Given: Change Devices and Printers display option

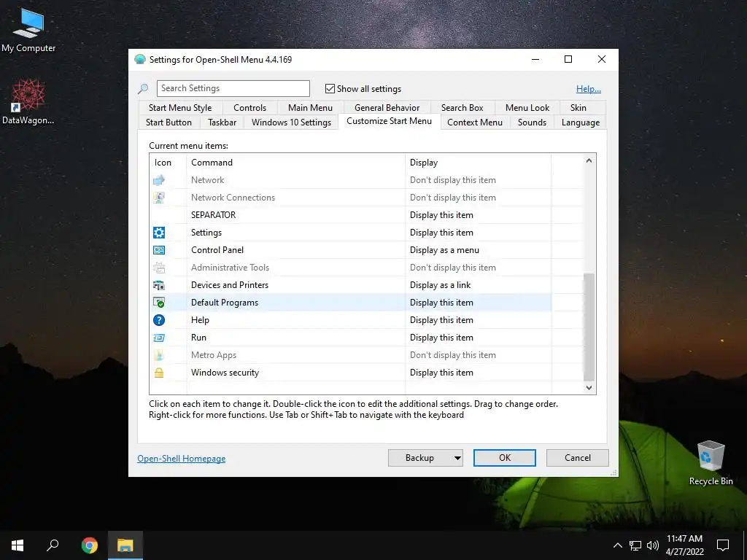Looking at the screenshot, I should (x=440, y=285).
